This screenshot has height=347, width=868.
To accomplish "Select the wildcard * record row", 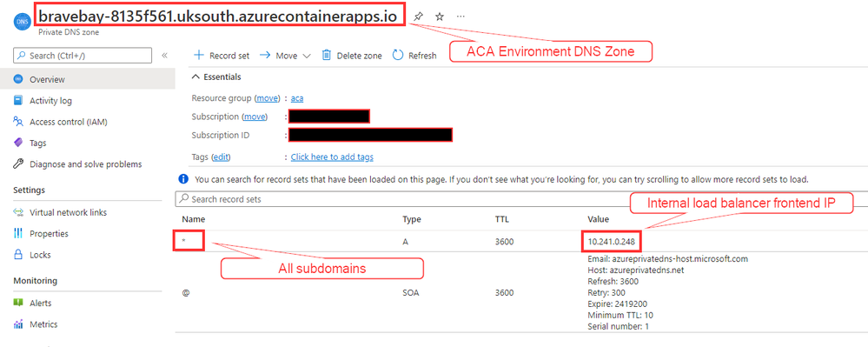I will [x=521, y=242].
